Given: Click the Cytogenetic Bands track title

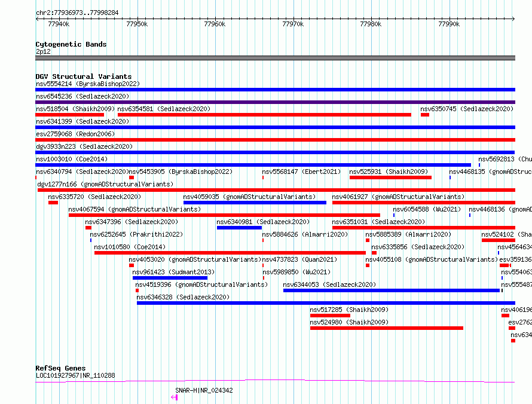Looking at the screenshot, I should tap(71, 44).
